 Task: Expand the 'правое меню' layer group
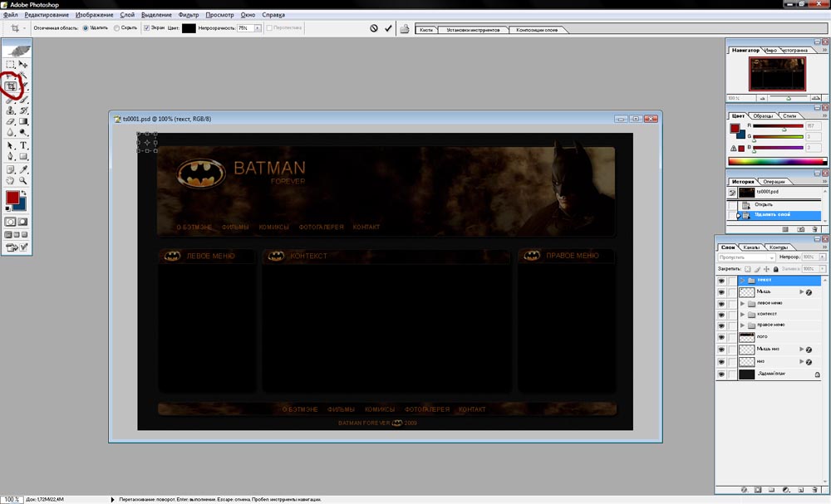tap(742, 325)
